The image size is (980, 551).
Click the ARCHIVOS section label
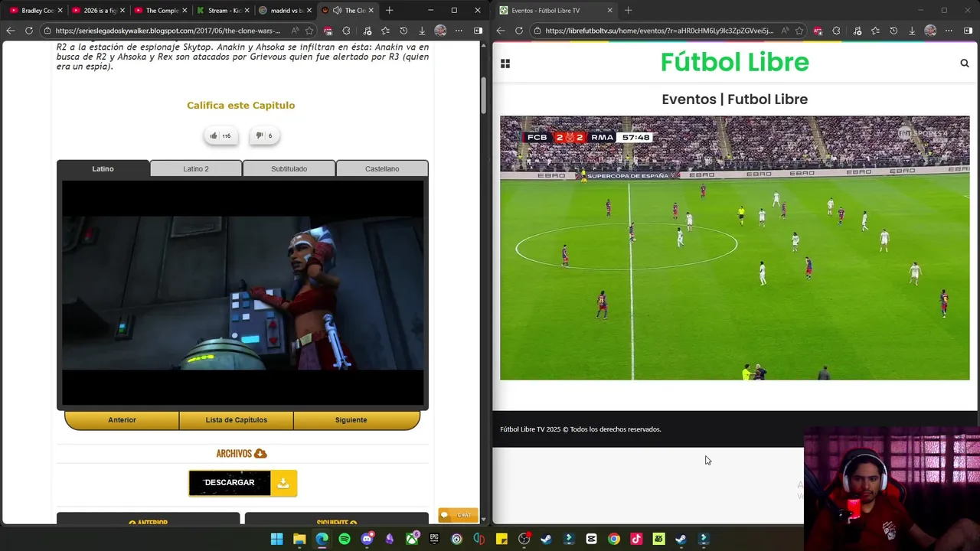coord(241,454)
